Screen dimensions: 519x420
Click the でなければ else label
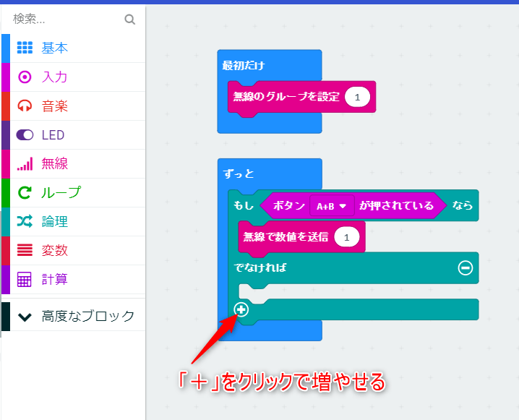[259, 267]
